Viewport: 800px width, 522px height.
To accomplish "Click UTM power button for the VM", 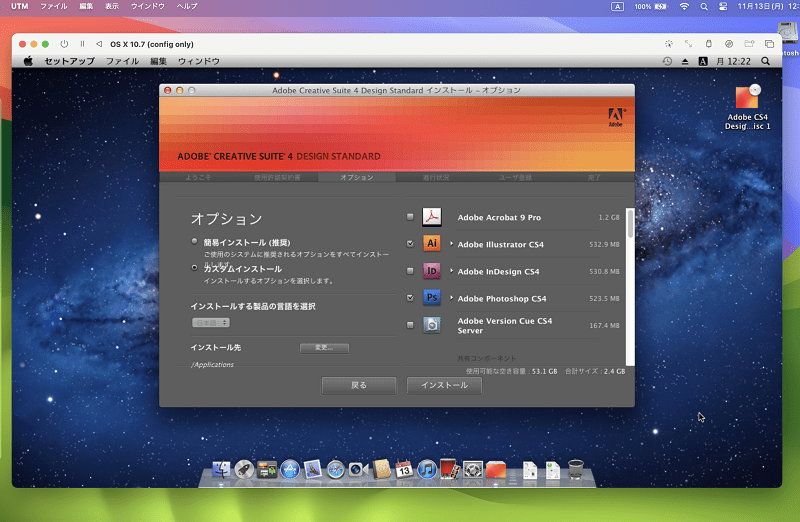I will coord(64,44).
